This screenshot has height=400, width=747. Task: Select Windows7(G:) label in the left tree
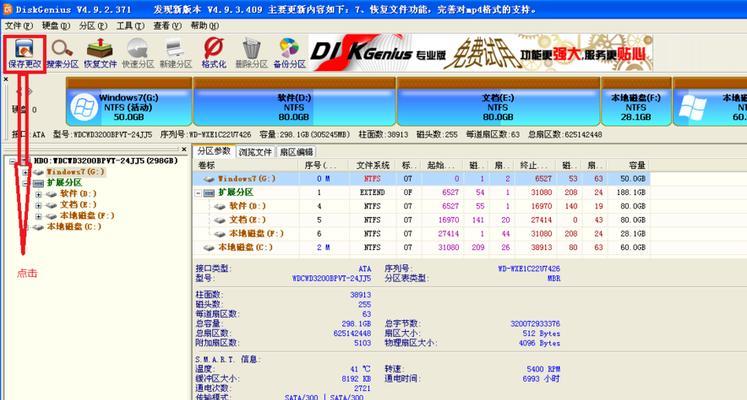pos(75,172)
